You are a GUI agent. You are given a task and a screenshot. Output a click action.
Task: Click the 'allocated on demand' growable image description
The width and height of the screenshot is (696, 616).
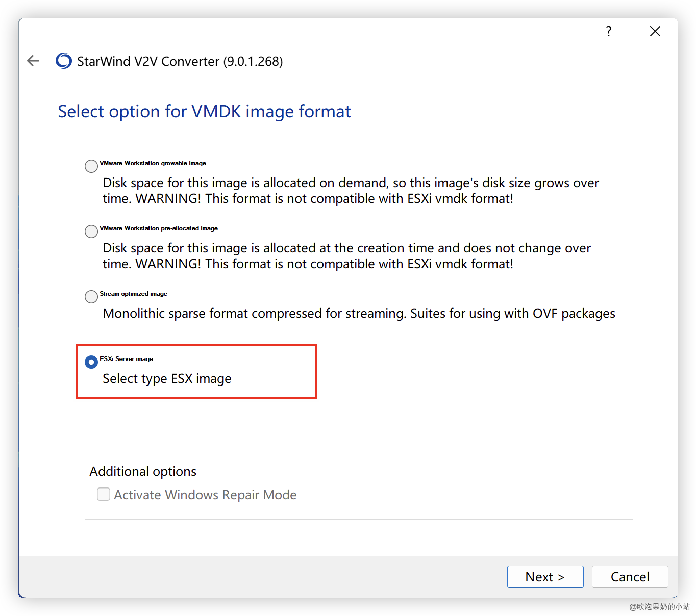coord(351,191)
